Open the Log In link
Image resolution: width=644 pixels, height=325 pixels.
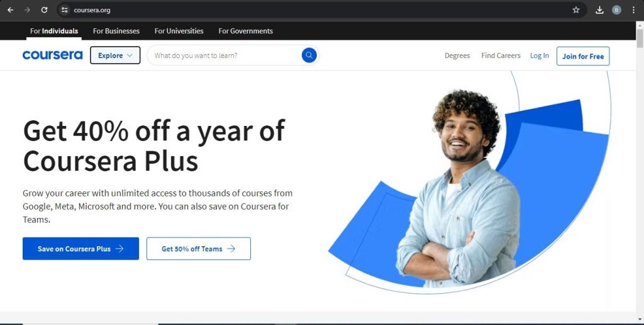(539, 55)
